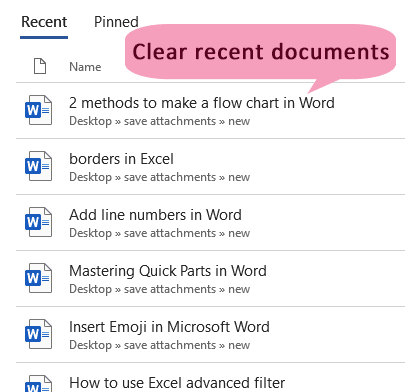Viewport: 405px width, 392px height.
Task: Click the Name column header
Action: (85, 67)
